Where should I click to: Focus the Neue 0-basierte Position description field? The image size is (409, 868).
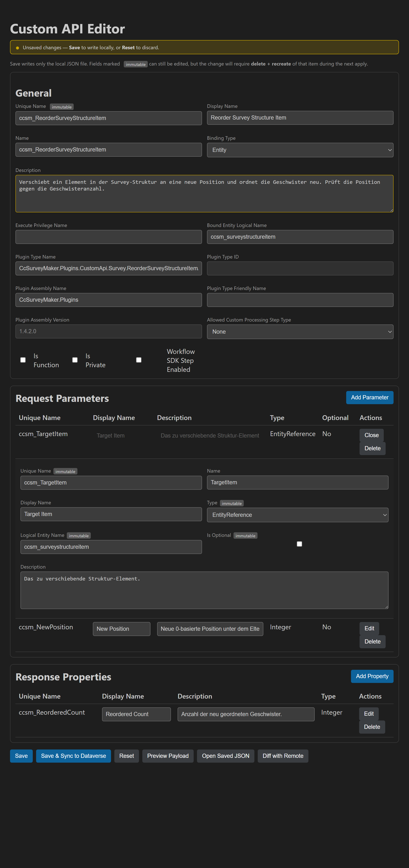click(x=210, y=629)
